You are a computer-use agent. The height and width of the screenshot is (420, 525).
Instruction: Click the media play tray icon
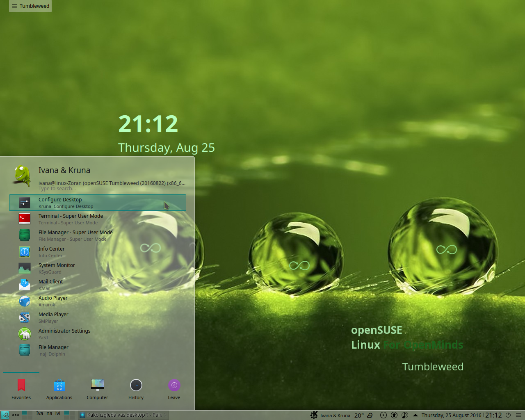pyautogui.click(x=383, y=415)
